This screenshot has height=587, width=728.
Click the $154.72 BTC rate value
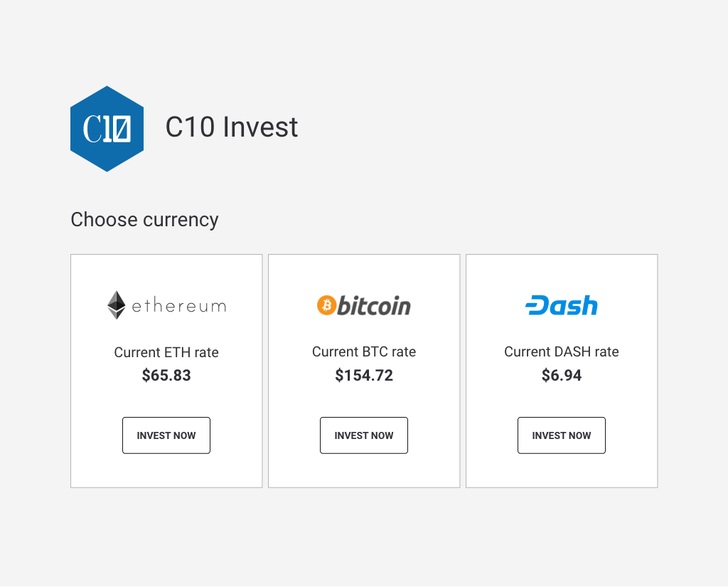364,375
